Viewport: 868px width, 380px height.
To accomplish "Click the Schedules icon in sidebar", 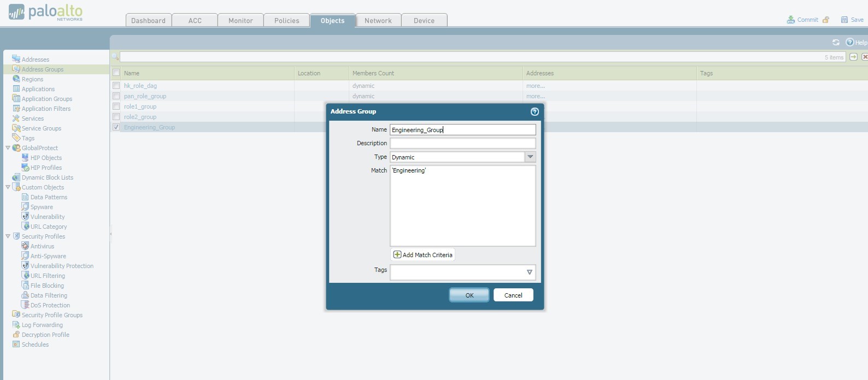I will [x=16, y=344].
